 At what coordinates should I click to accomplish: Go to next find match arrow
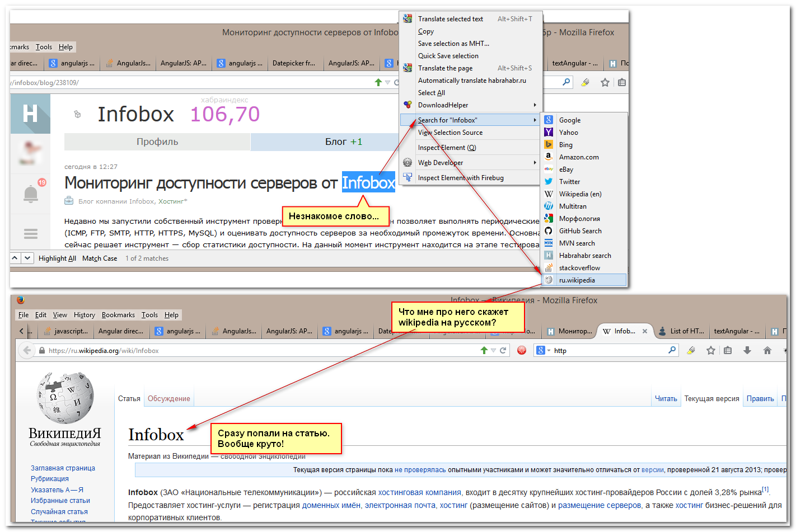(x=27, y=258)
